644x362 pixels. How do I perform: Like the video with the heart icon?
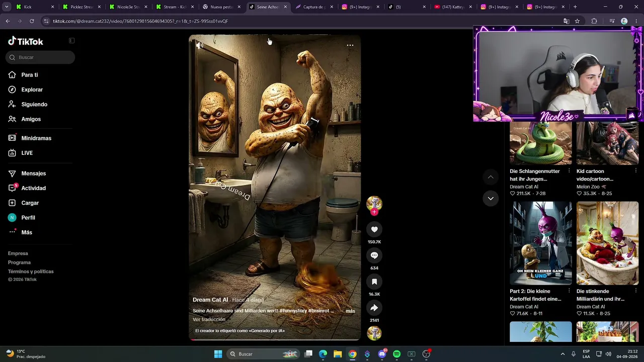[x=374, y=229]
